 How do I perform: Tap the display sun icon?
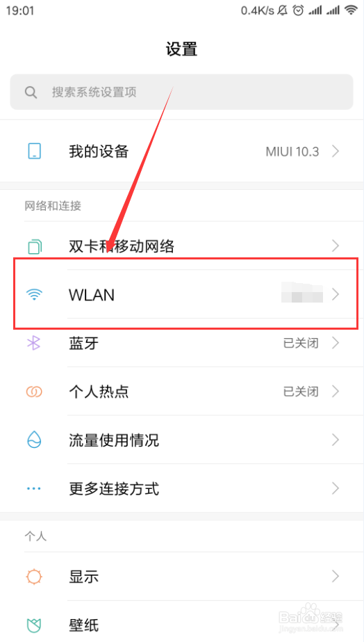click(34, 577)
